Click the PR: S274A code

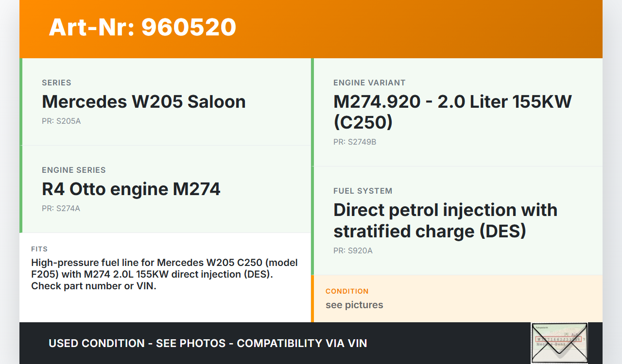click(x=61, y=209)
